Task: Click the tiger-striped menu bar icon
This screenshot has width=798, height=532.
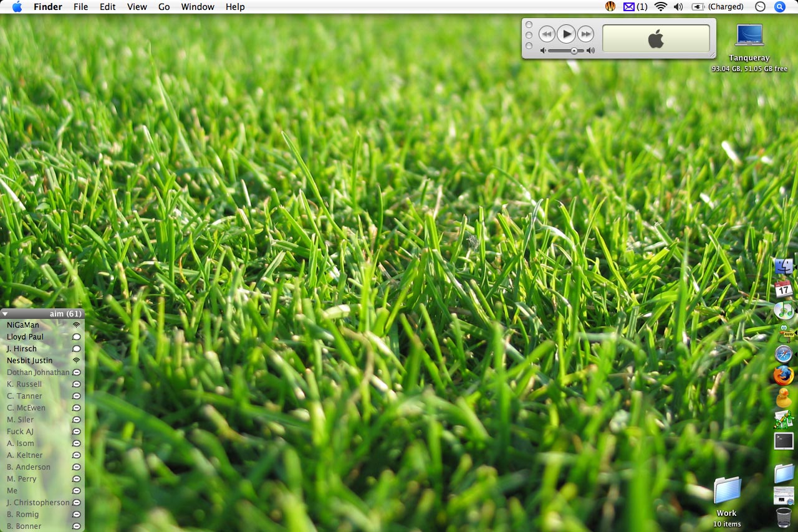Action: tap(610, 7)
